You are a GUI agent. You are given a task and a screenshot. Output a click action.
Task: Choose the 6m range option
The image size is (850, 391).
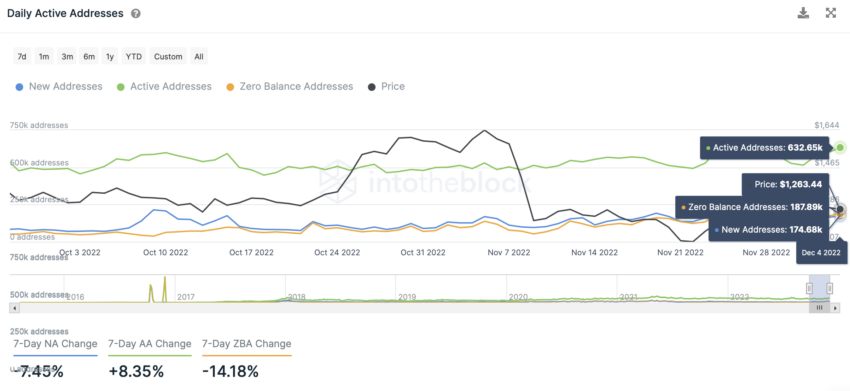click(x=89, y=56)
